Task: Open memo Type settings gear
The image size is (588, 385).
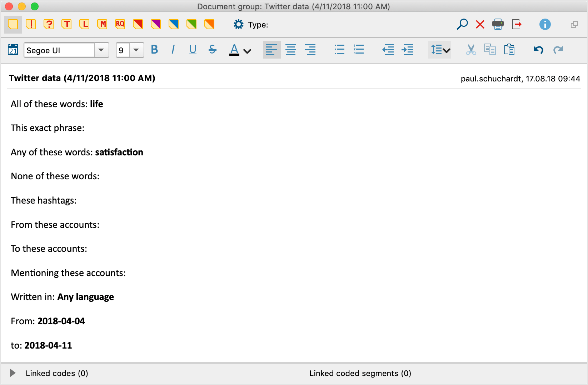Action: tap(239, 24)
